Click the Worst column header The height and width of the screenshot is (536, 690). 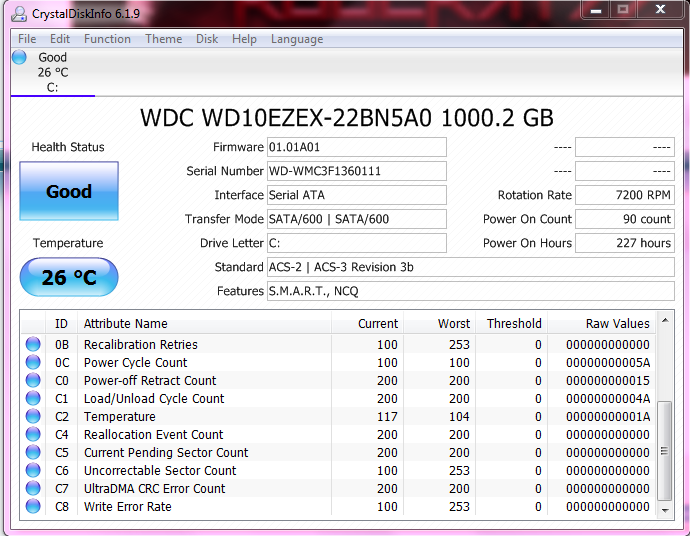(x=439, y=323)
